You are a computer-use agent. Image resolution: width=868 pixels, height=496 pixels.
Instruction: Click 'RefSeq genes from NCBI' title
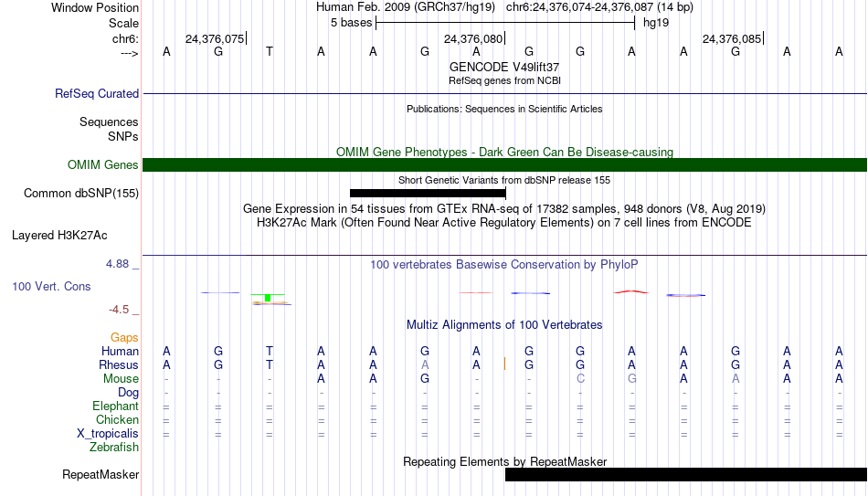tap(505, 80)
